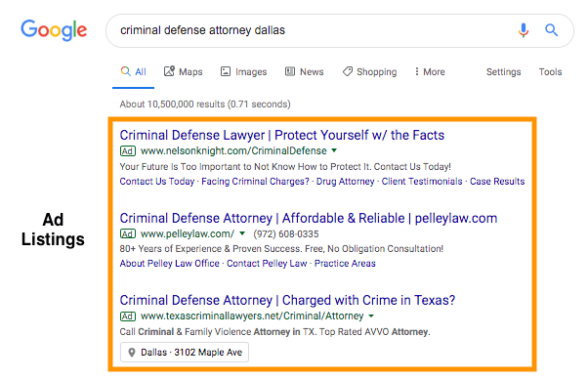Click the About 10,500,000 results text
Viewport: 588px width, 379px height.
pos(205,104)
